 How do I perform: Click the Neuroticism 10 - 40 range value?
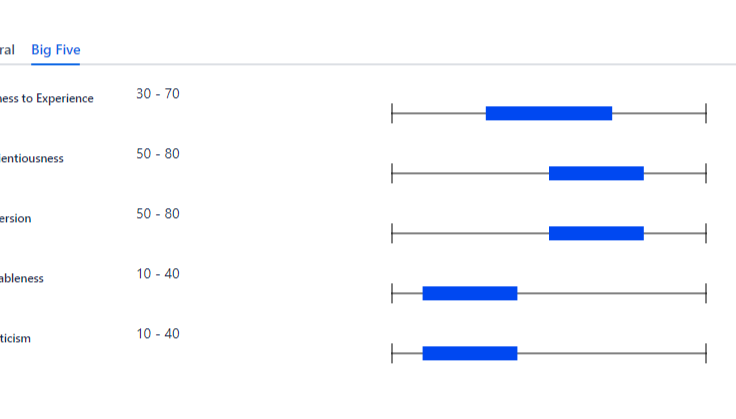158,334
